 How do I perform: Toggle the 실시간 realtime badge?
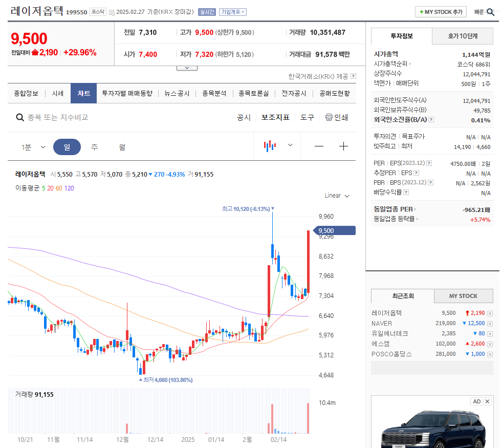point(207,12)
